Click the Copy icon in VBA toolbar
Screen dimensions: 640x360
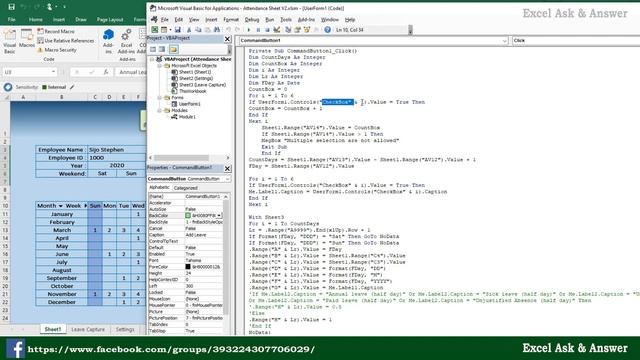[198, 29]
